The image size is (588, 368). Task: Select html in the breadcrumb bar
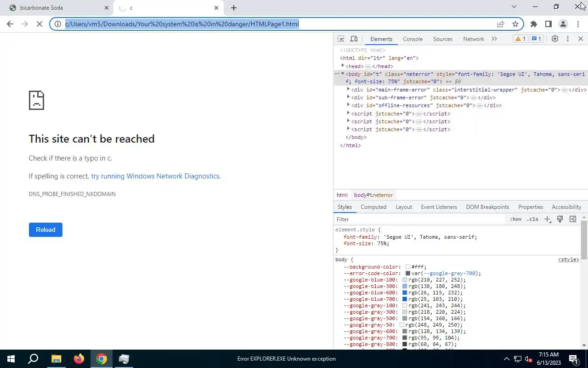tap(342, 195)
